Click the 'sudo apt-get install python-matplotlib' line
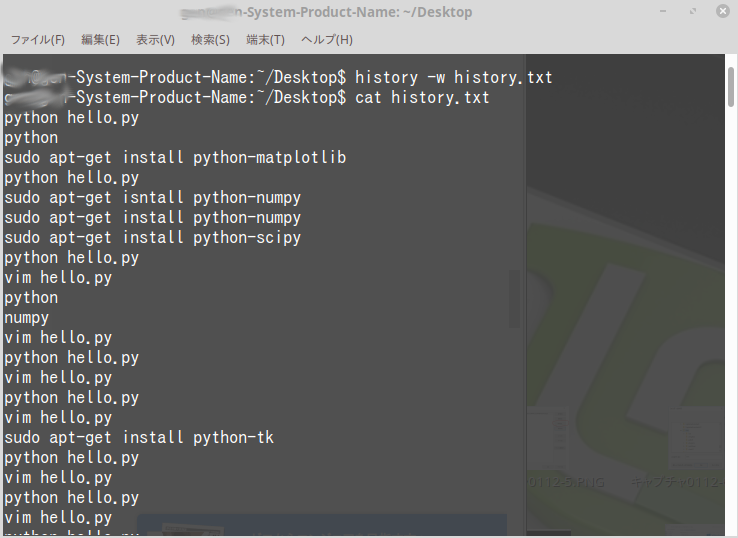 point(175,157)
